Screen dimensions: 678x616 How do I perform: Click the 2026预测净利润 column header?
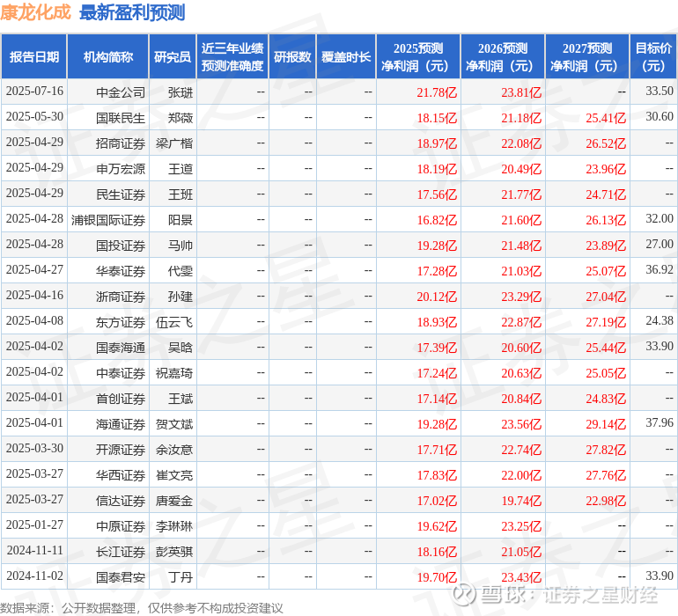[503, 56]
